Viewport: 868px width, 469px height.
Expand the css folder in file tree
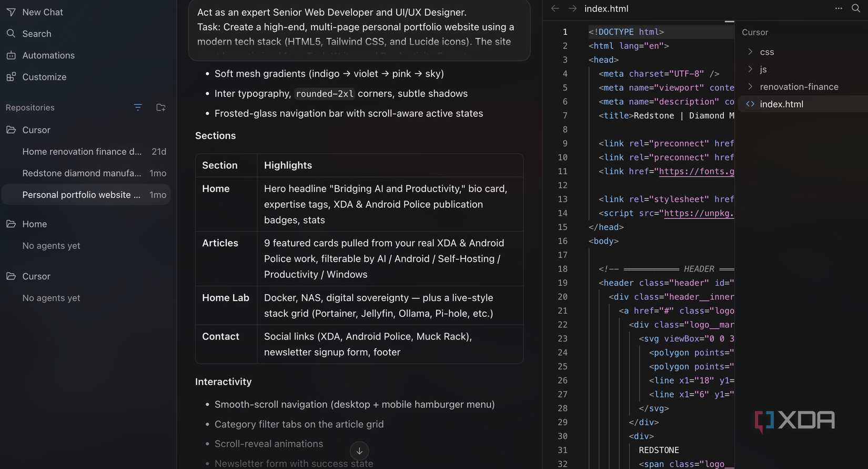pos(803,52)
